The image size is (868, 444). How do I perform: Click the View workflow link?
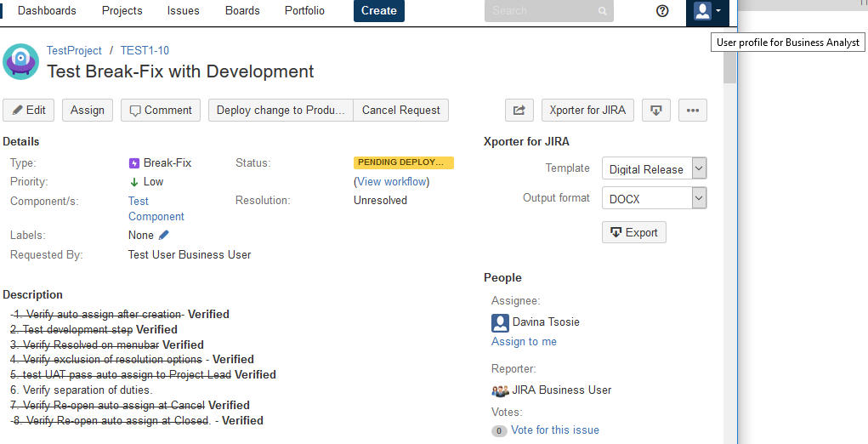click(x=391, y=181)
